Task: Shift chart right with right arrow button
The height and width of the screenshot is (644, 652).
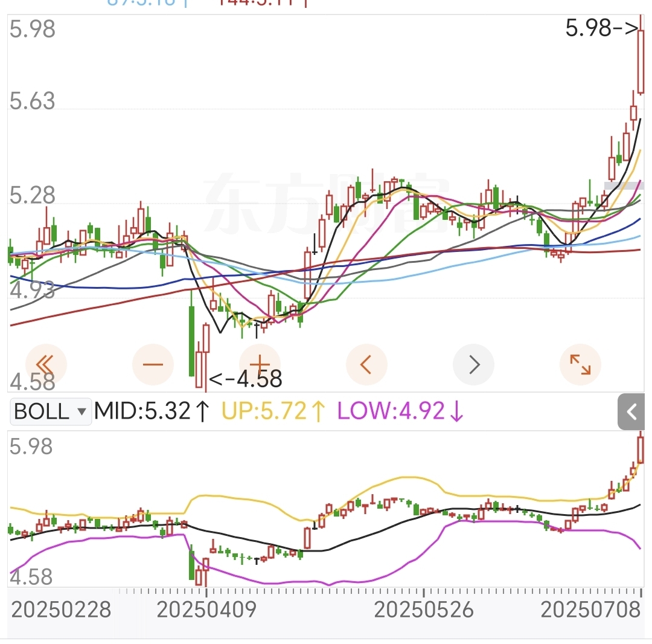Action: pos(473,364)
